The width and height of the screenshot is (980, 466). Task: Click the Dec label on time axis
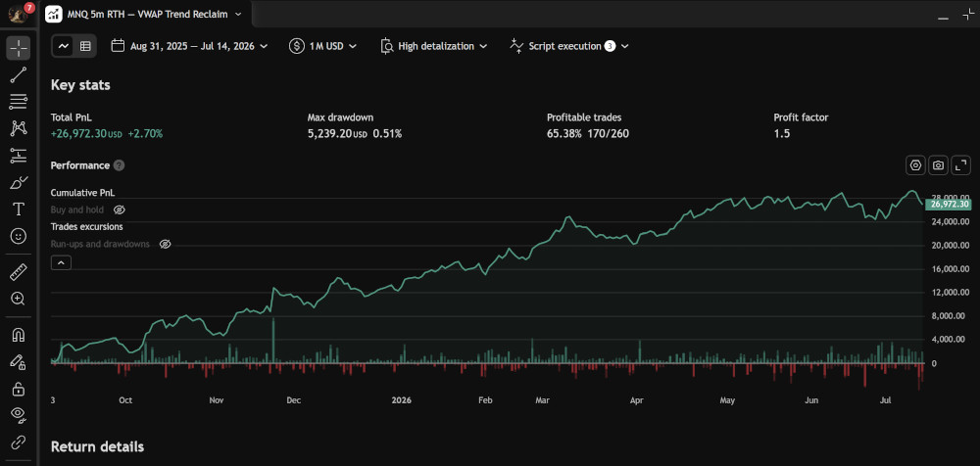tap(294, 399)
